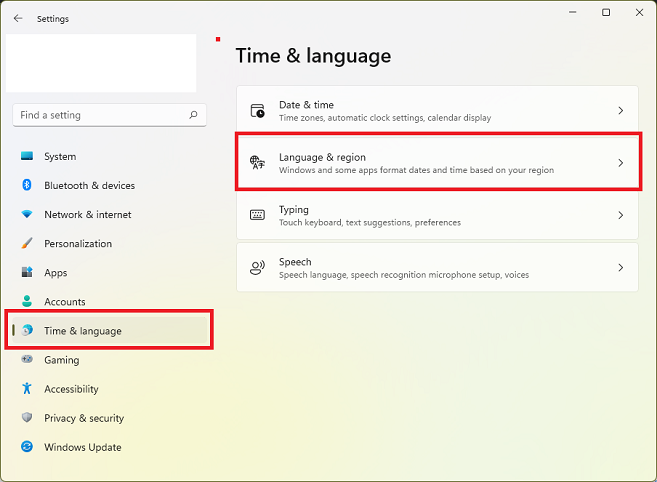Screen dimensions: 657x482
Task: Click the Speech voice icon
Action: tap(257, 267)
